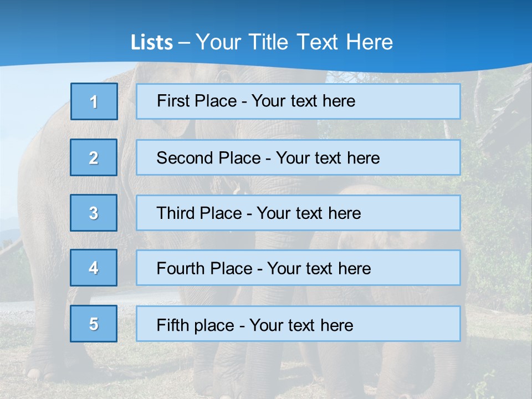Viewport: 532px width, 399px height.
Task: Click the large elephant's eye
Action: point(224,75)
